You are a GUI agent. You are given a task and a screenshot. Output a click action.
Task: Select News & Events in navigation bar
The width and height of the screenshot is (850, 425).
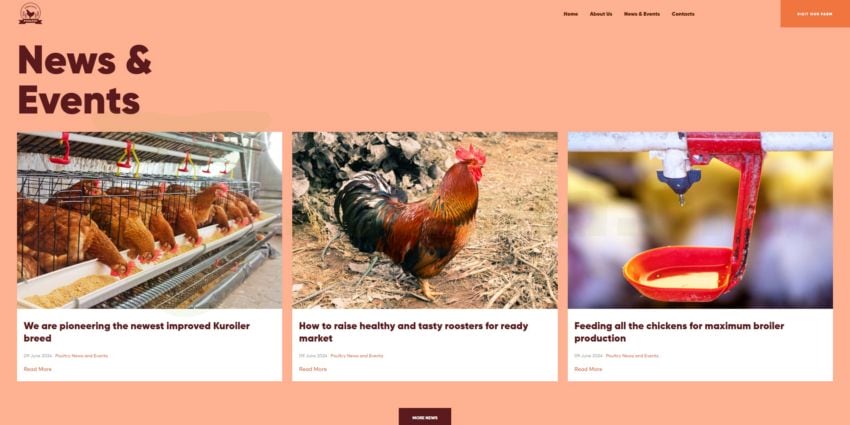pyautogui.click(x=642, y=14)
